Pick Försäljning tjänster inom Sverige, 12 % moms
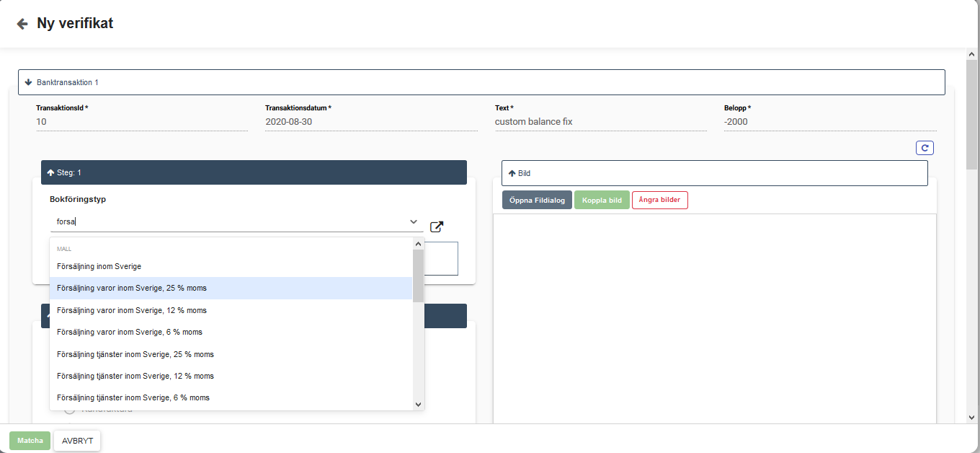980x453 pixels. 135,376
